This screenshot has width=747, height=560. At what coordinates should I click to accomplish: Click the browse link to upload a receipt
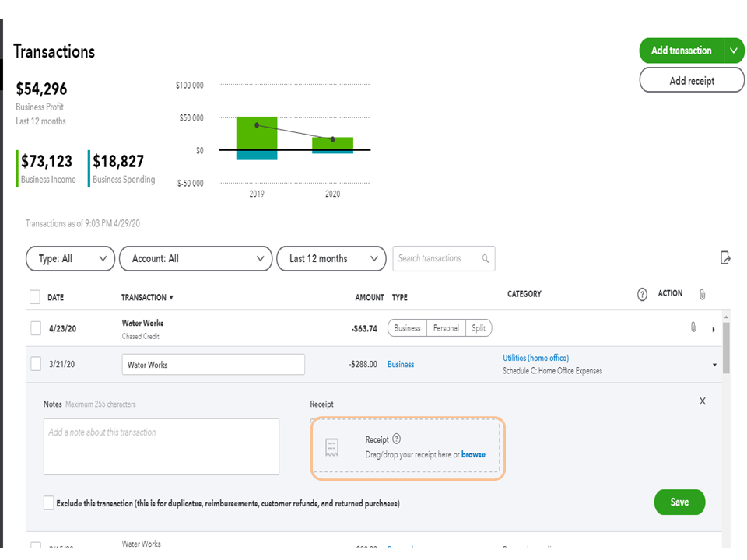[x=473, y=454]
